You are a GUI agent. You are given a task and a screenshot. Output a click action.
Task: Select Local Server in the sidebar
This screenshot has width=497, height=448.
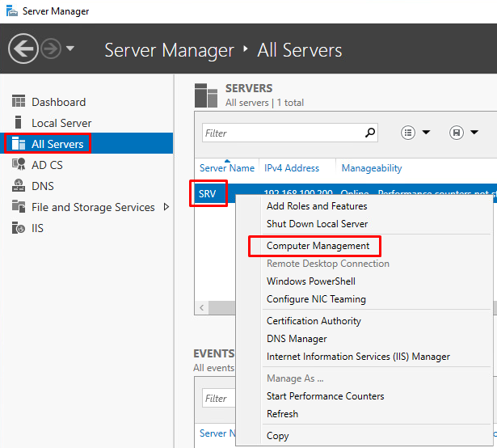click(x=61, y=123)
